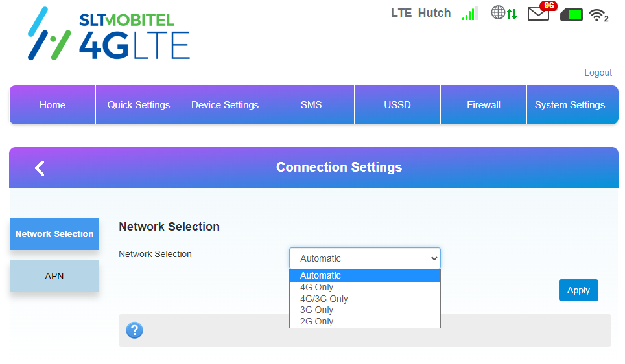The image size is (625, 364).
Task: Choose the highlighted Automatic option
Action: 365,275
